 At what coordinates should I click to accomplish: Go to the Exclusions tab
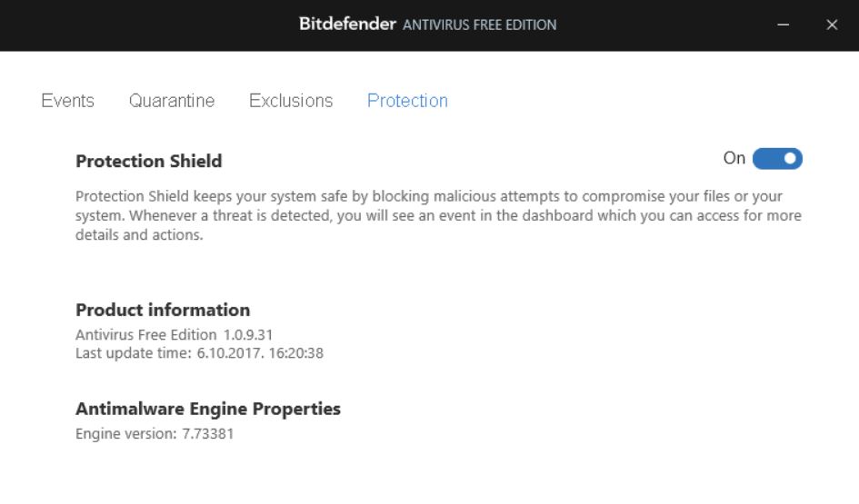coord(291,101)
